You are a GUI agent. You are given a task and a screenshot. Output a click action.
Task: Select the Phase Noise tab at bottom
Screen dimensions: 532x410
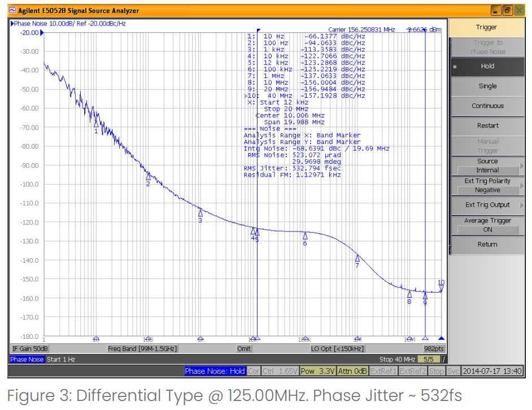(27, 359)
